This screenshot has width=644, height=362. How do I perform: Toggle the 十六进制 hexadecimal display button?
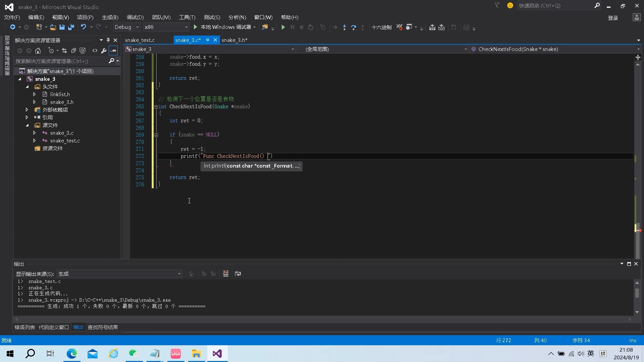[381, 27]
